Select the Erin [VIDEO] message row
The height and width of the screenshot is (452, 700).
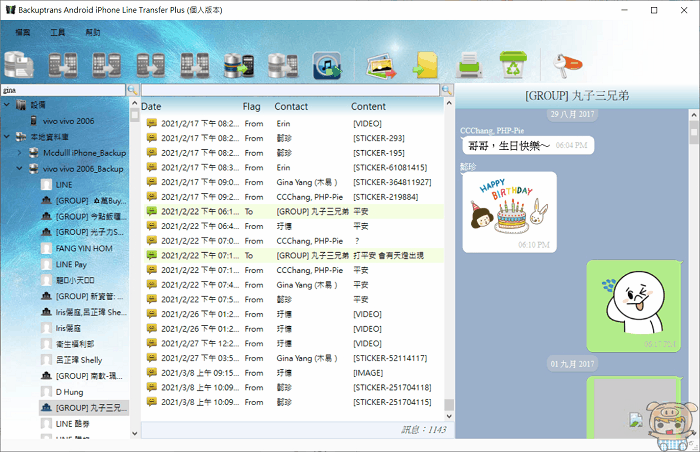[292, 124]
